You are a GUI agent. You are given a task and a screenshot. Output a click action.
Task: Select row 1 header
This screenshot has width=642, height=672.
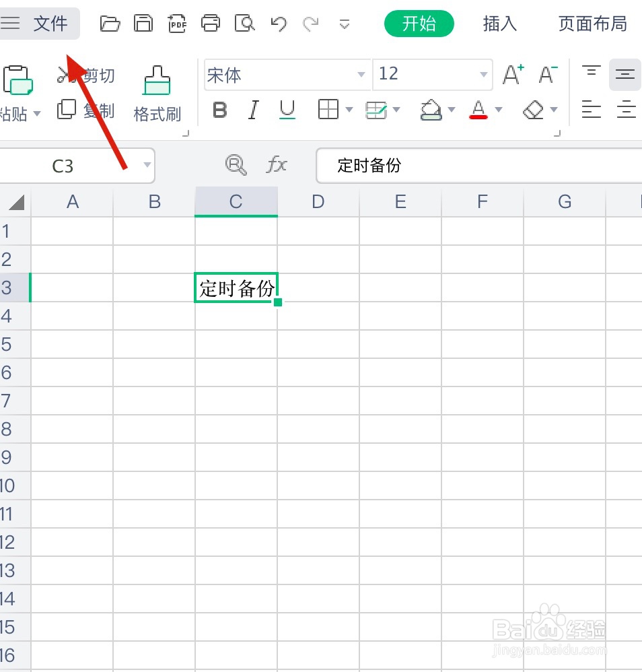(15, 232)
